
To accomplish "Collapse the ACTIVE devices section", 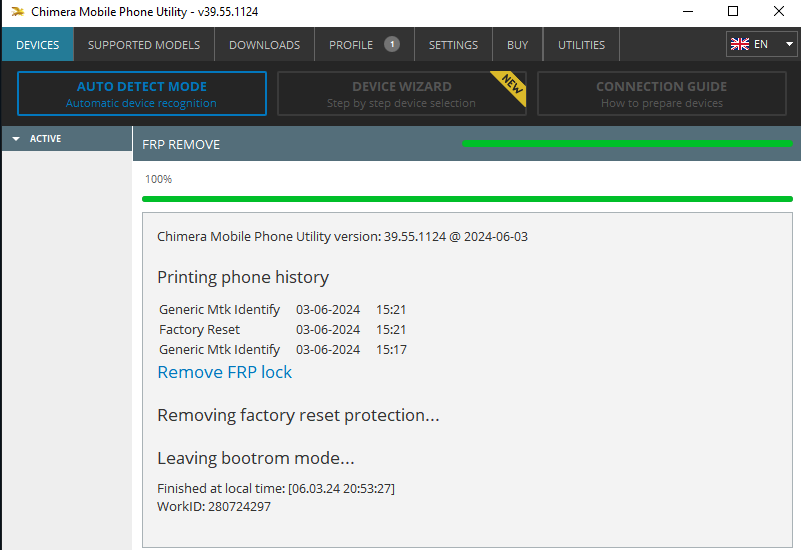I will [17, 139].
